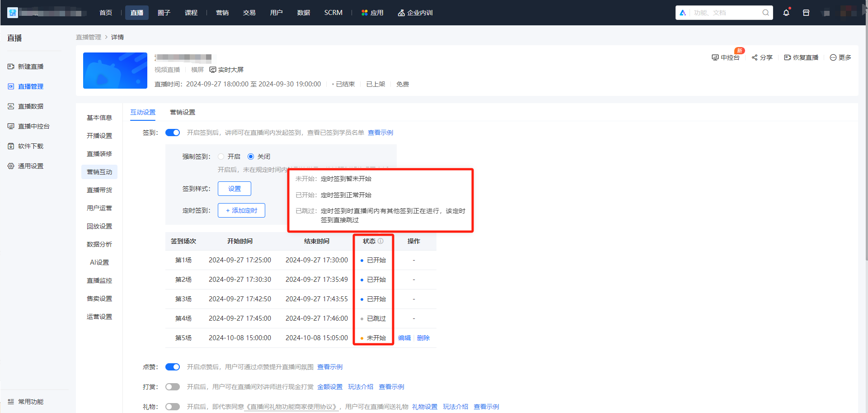The image size is (868, 413).
Task: Toggle the 签到 check-in switch
Action: coord(173,133)
